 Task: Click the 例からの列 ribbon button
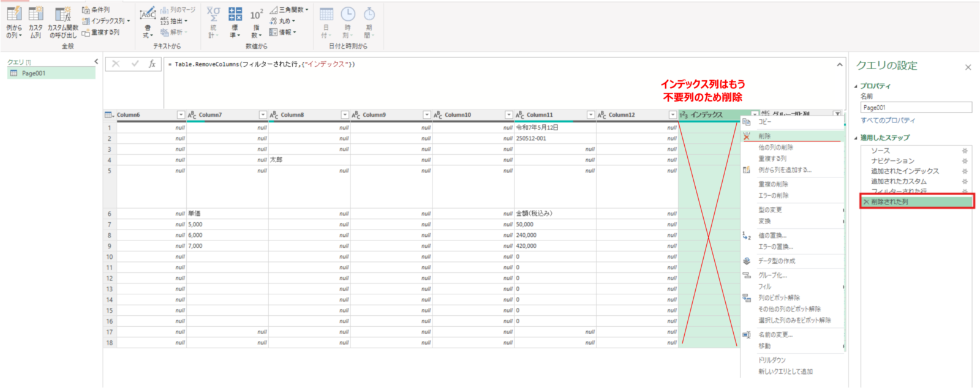pyautogui.click(x=13, y=23)
